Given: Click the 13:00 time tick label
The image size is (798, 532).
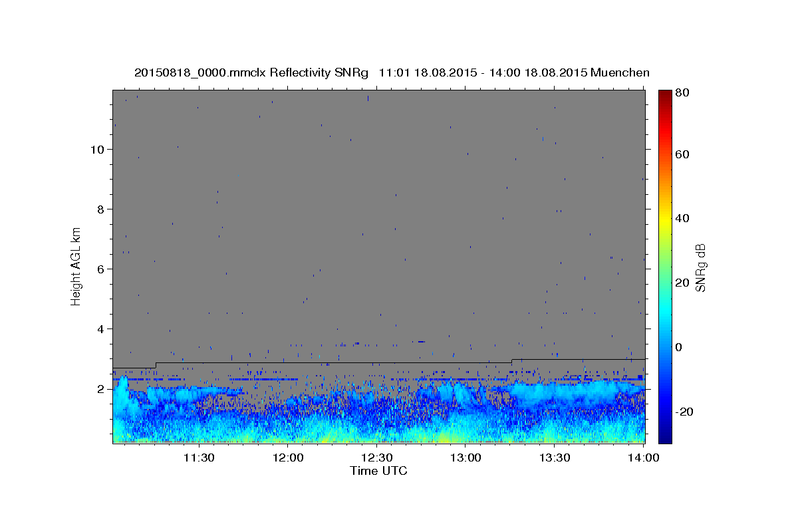Looking at the screenshot, I should pyautogui.click(x=465, y=458).
